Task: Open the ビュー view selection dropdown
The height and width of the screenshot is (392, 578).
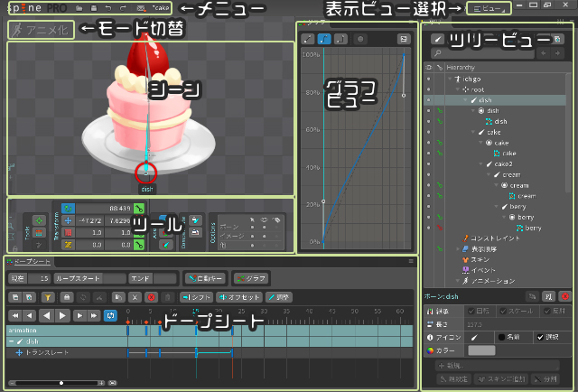Action: click(489, 7)
